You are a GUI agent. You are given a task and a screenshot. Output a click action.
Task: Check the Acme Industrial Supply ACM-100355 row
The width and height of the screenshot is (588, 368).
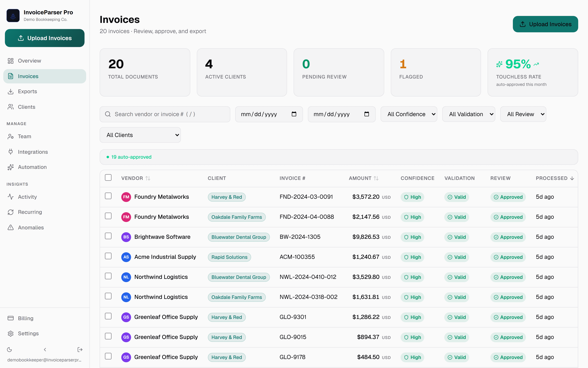(108, 256)
